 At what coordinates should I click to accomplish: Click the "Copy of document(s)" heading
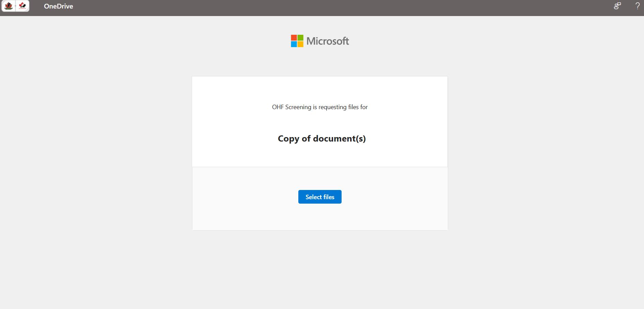[x=321, y=138]
